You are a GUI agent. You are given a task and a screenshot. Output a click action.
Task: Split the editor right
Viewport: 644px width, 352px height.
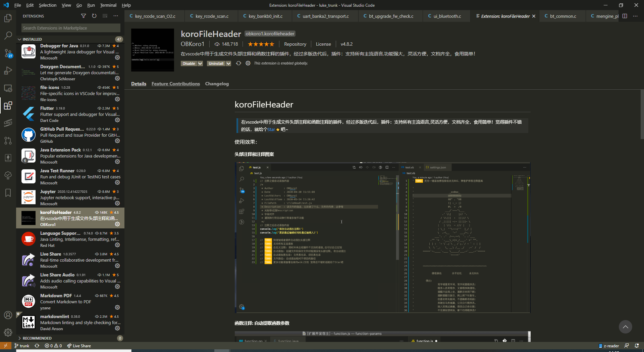click(625, 16)
